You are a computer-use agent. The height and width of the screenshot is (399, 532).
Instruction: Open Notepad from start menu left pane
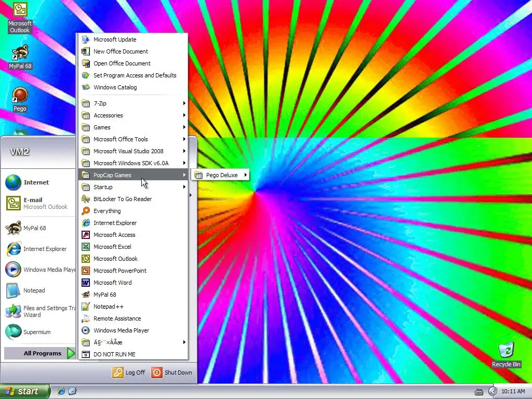point(38,290)
